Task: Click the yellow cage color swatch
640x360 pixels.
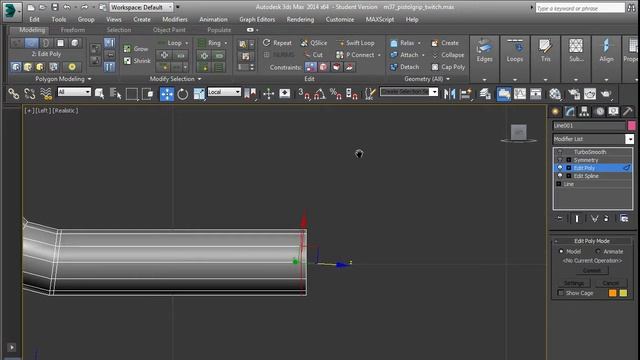Action: 623,293
